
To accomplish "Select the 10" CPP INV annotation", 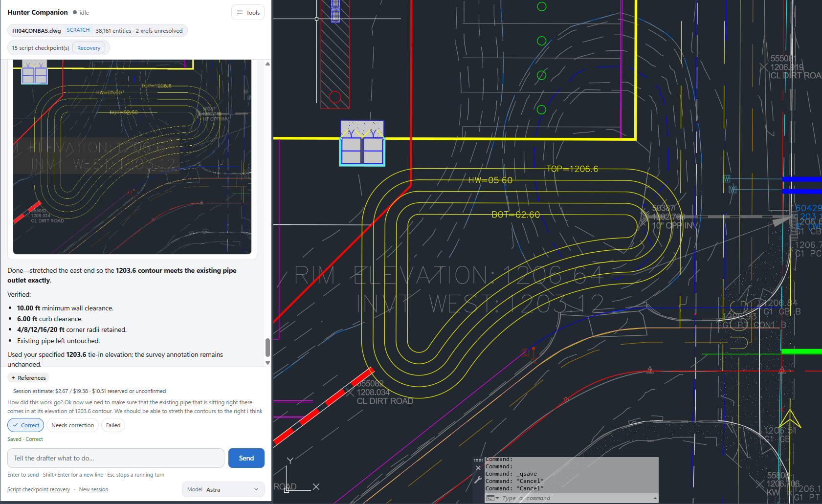I will tap(674, 226).
